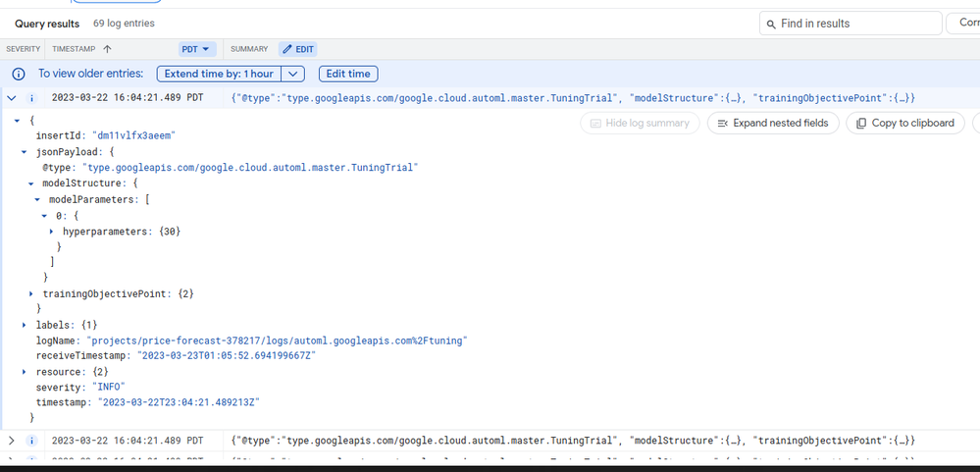Click the insertId value dm11vlfx3aeem
The image size is (980, 472).
(x=132, y=135)
